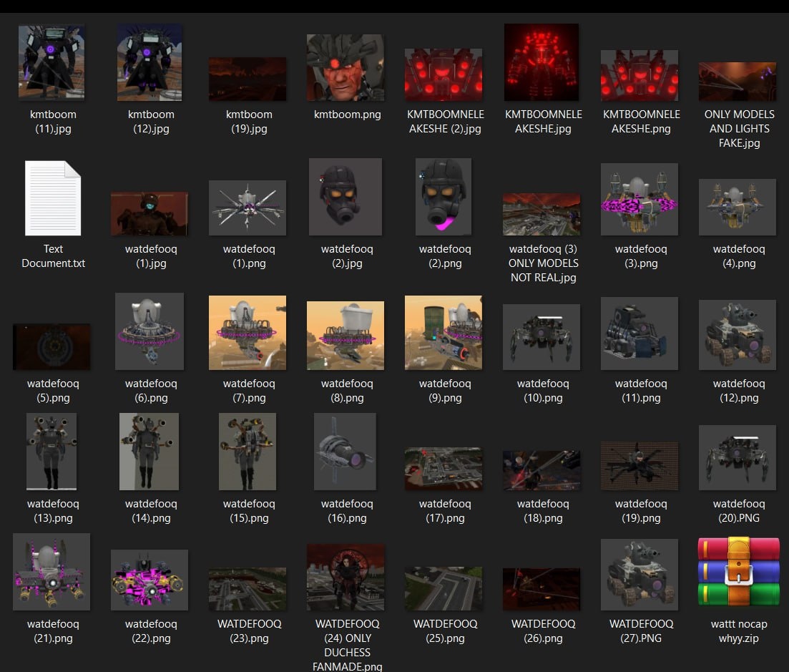Viewport: 789px width, 672px height.
Task: Select watdefooq (12).png vehicle thumbnail
Action: point(737,335)
